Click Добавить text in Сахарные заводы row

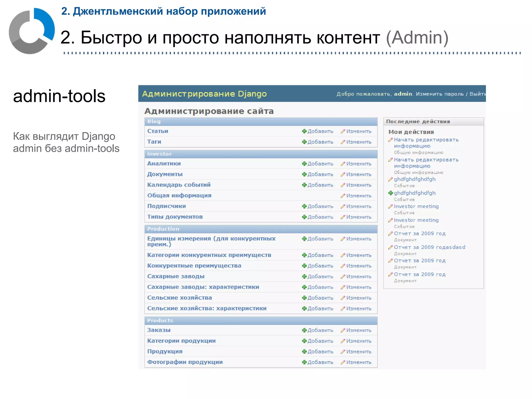pos(320,277)
